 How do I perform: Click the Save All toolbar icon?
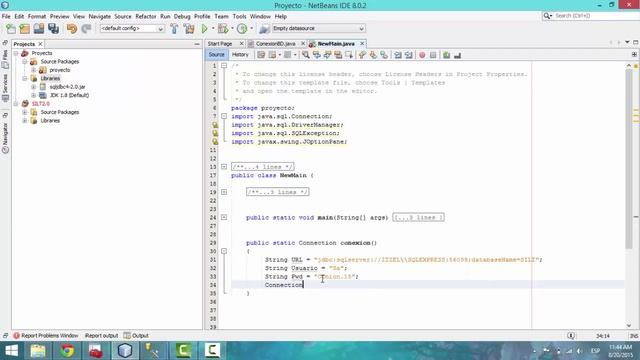[53, 29]
